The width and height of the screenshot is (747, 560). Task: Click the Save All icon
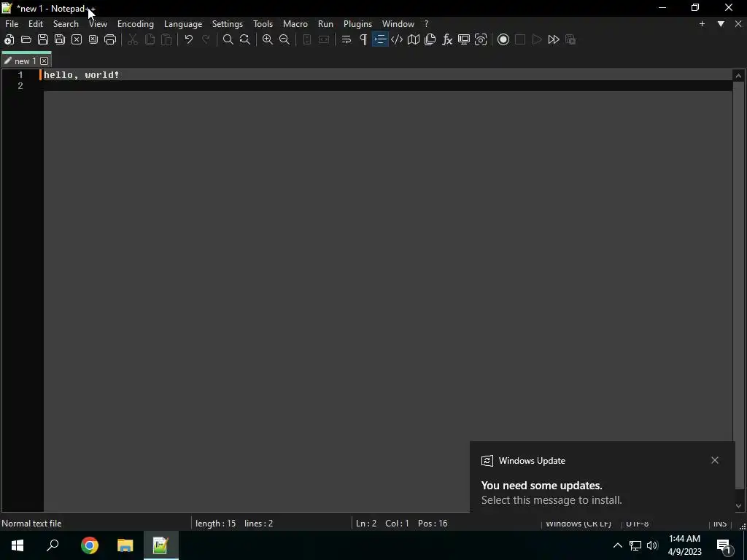[60, 39]
